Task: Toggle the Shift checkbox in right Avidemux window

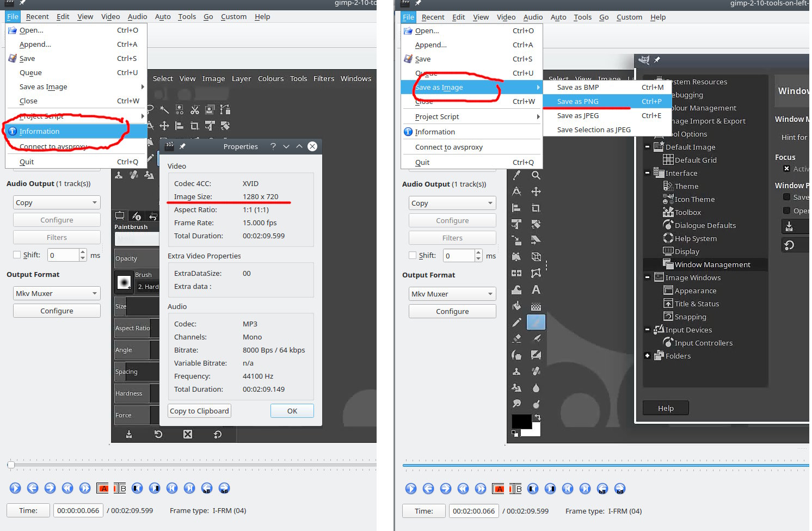Action: tap(413, 255)
